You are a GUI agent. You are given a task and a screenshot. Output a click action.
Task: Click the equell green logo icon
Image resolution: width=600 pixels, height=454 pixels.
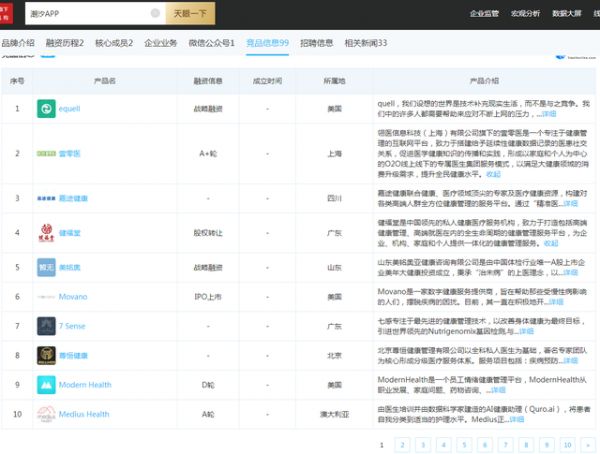(x=46, y=108)
